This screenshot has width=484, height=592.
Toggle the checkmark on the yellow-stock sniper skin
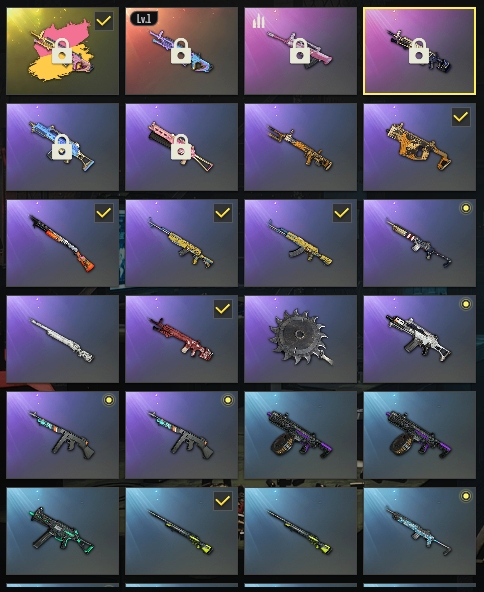coord(223,501)
